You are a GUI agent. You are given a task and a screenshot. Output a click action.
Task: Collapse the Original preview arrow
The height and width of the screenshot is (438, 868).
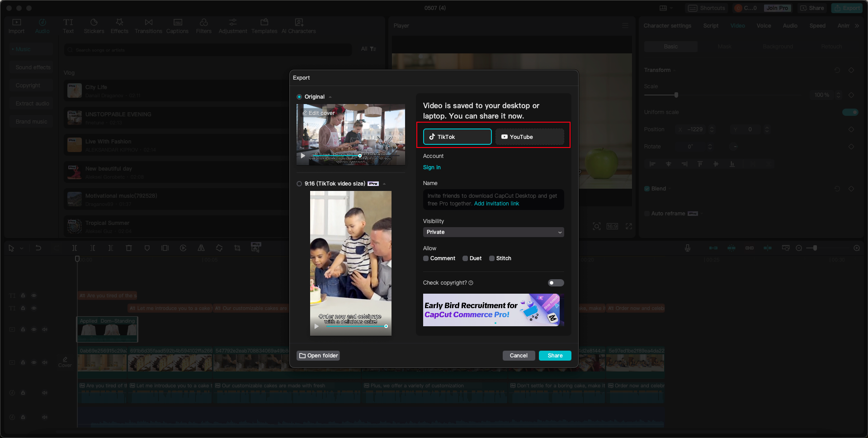click(330, 97)
